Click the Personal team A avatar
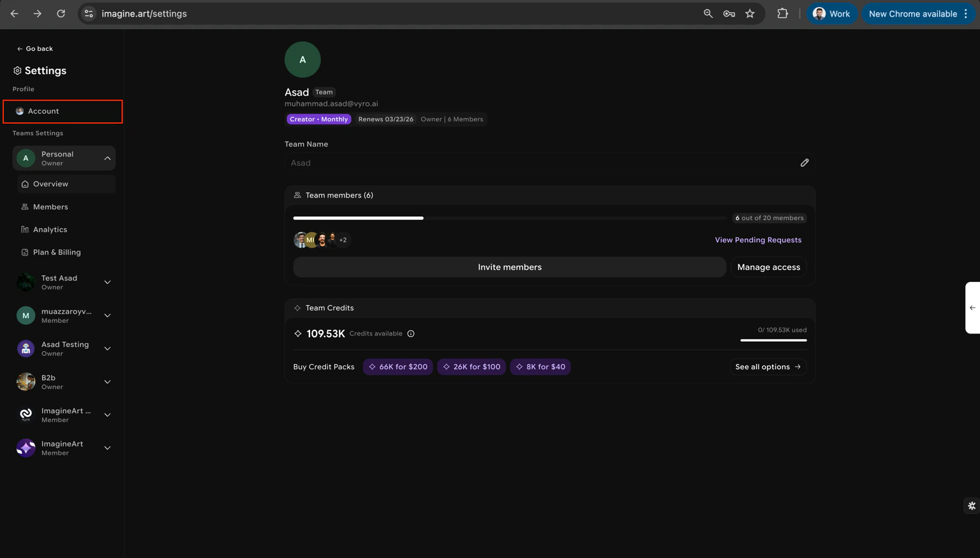This screenshot has height=558, width=980. (x=26, y=158)
